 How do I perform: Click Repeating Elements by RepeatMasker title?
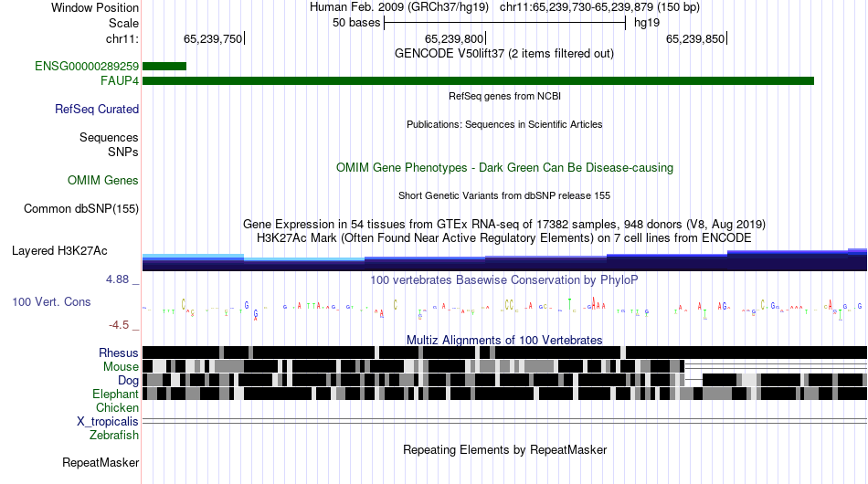505,449
